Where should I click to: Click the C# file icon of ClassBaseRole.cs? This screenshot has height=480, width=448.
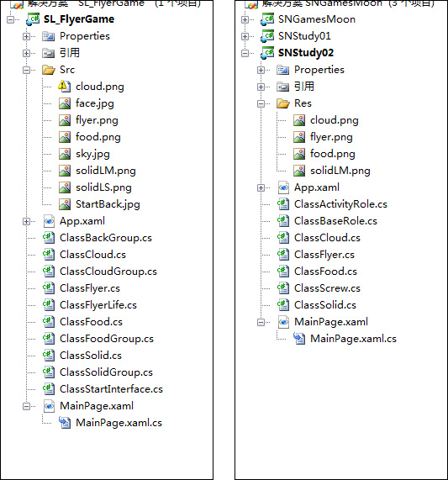[x=283, y=221]
